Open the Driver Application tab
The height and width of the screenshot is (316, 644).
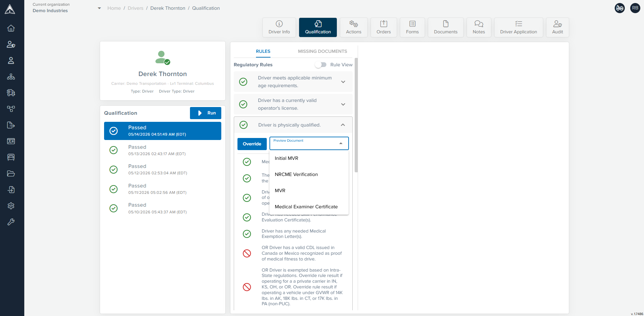pos(518,27)
